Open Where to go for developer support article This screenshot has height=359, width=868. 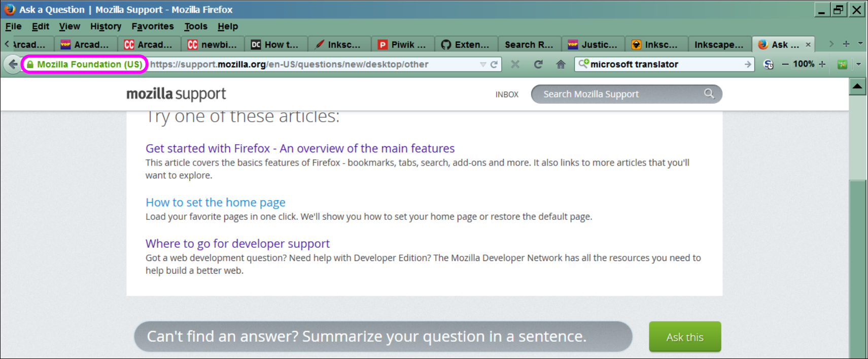coord(237,244)
